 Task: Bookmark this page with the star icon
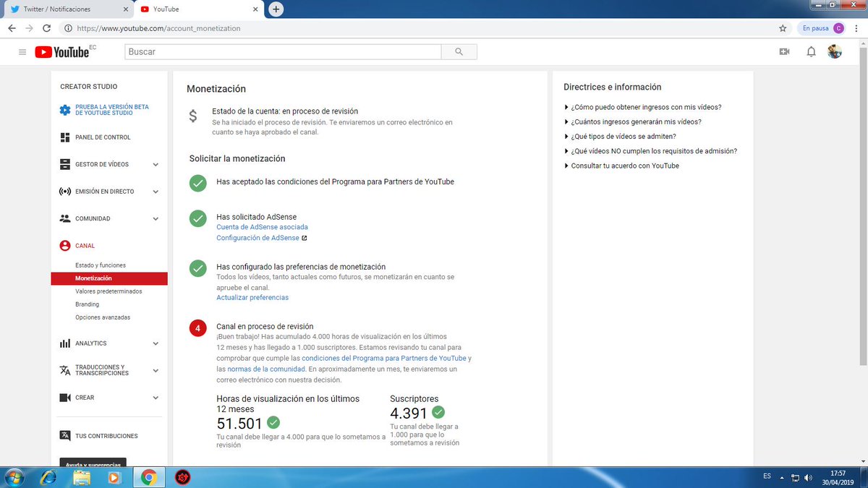point(783,28)
